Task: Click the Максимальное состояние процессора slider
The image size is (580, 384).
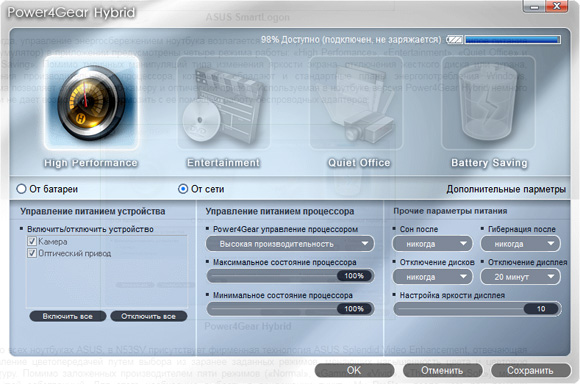Action: pyautogui.click(x=290, y=276)
